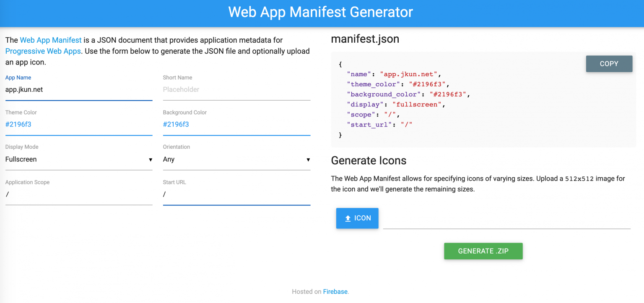Open the Orientation dropdown

click(236, 159)
